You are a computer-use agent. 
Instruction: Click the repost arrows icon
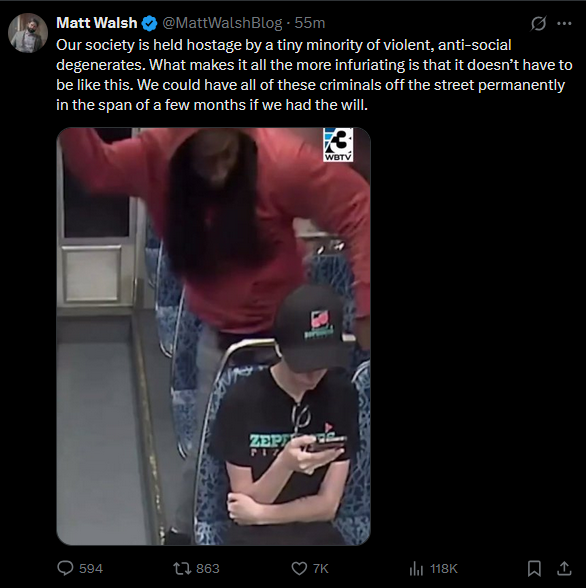click(182, 568)
